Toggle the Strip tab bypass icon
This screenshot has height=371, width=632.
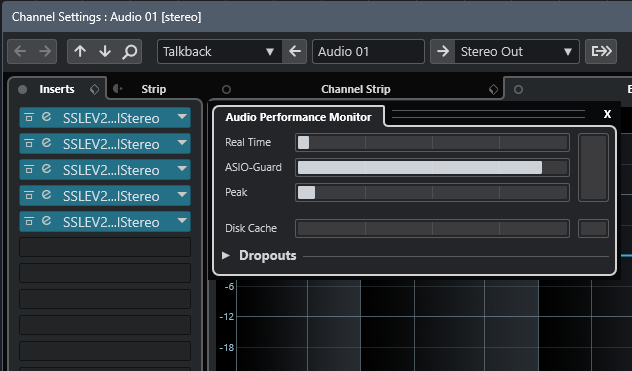(x=117, y=89)
